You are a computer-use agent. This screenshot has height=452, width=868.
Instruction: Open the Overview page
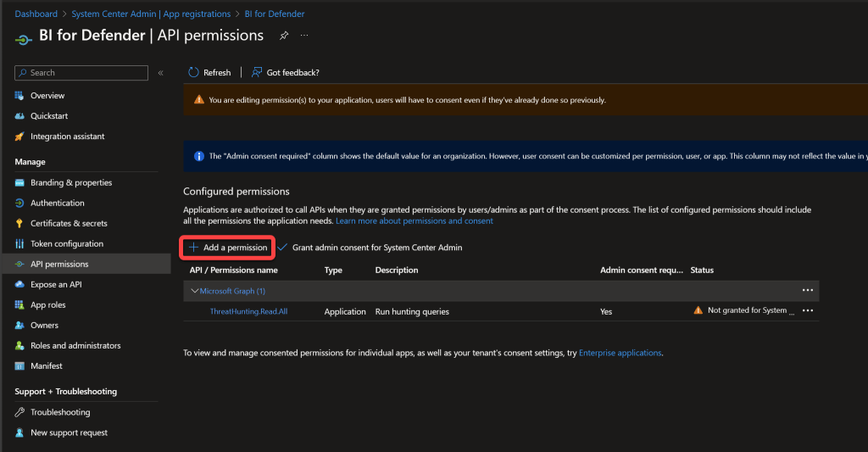coord(47,96)
